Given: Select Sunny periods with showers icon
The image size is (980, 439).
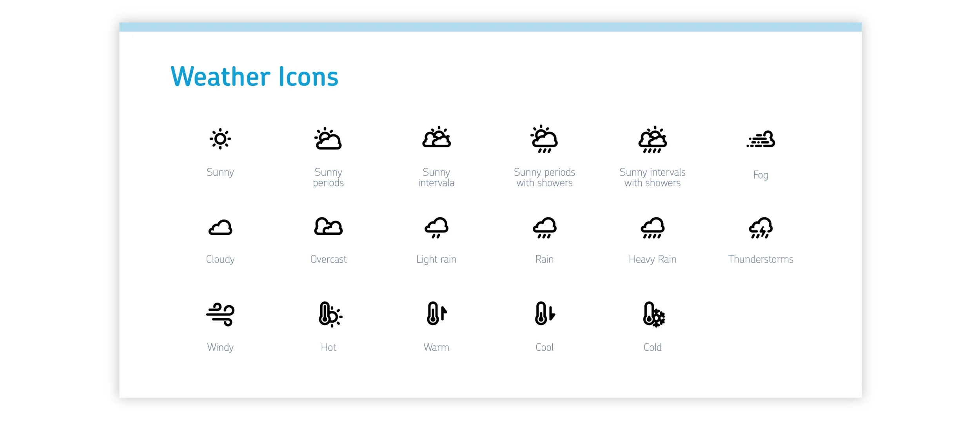Looking at the screenshot, I should 544,139.
